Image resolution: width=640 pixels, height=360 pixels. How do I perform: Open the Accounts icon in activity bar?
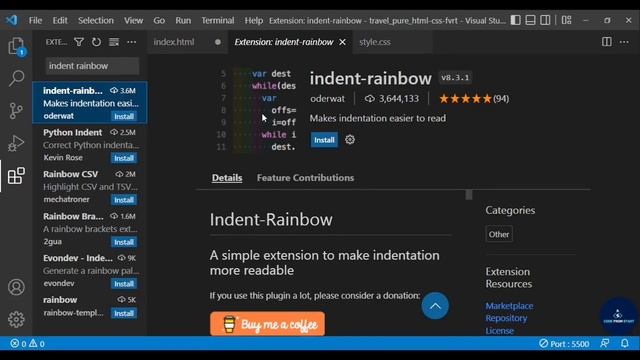16,287
